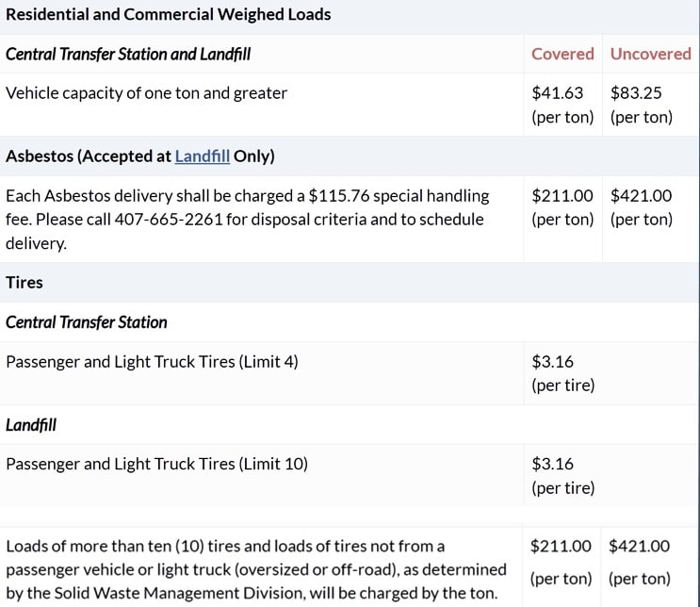This screenshot has height=607, width=700.
Task: Click the $3.16 rate for Limit 10 tires
Action: tap(553, 464)
